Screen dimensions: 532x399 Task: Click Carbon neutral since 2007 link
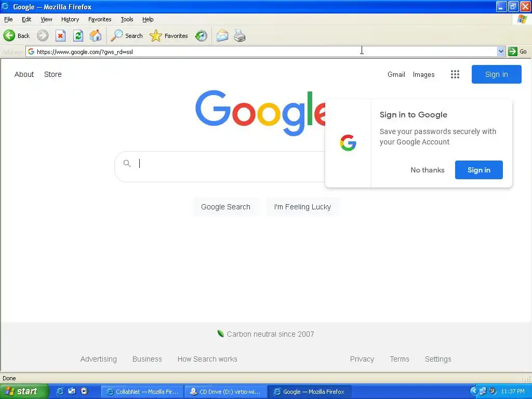270,334
